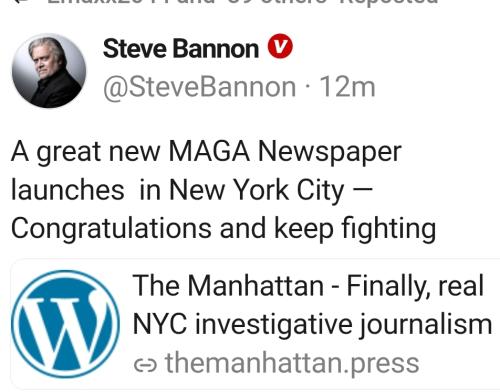Click 'NYC investigative journalism' card subtitle line
500x392 pixels.
312,324
